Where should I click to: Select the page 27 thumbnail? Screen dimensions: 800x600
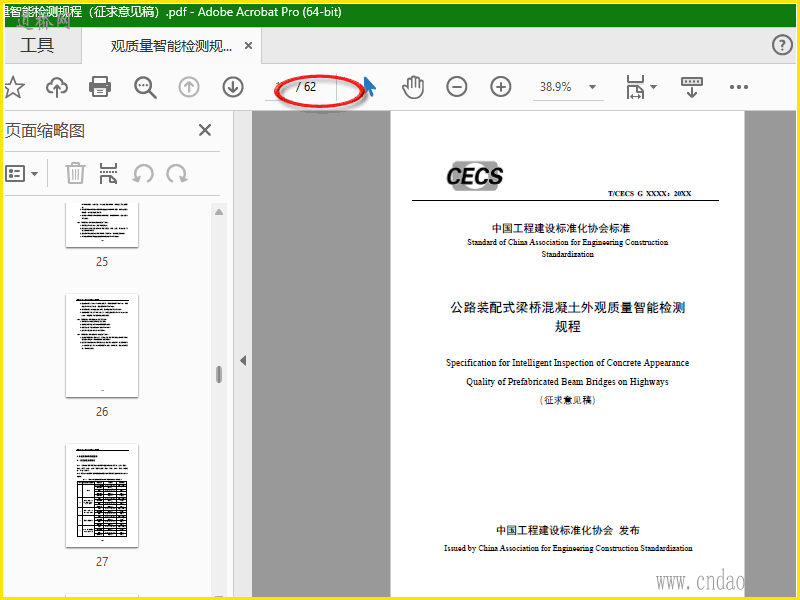(102, 495)
